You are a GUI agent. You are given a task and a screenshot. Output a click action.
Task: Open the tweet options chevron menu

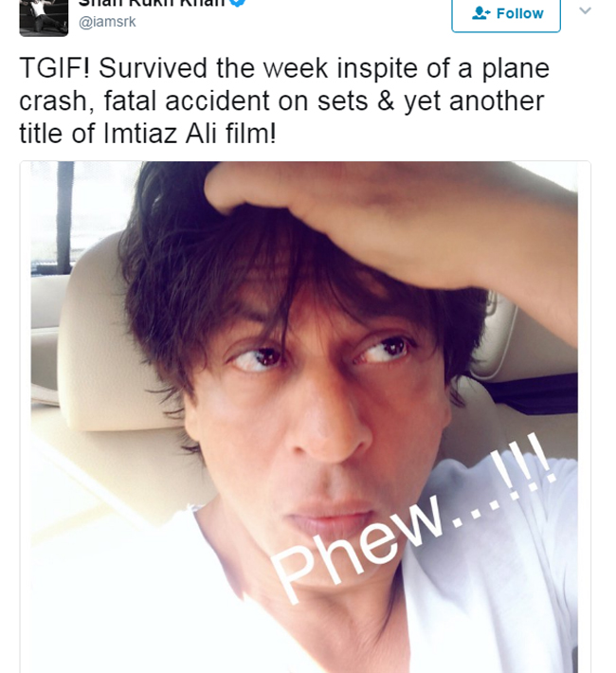point(585,10)
